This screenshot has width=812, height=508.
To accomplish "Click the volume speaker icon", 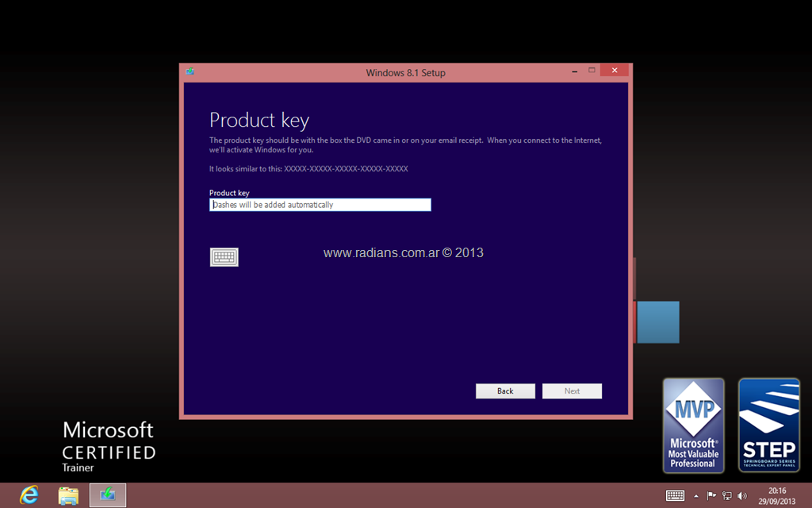I will click(742, 496).
